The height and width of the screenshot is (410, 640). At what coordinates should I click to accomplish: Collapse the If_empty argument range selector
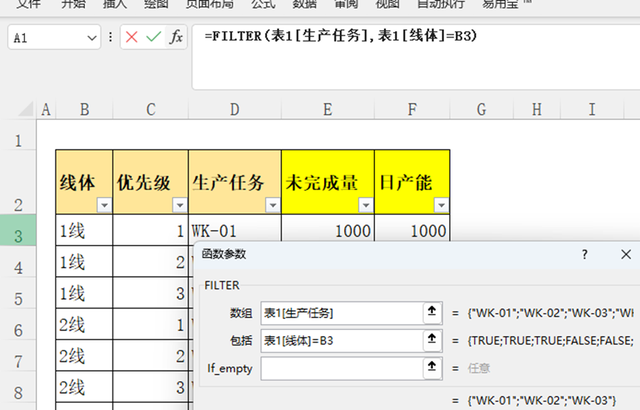click(x=432, y=368)
